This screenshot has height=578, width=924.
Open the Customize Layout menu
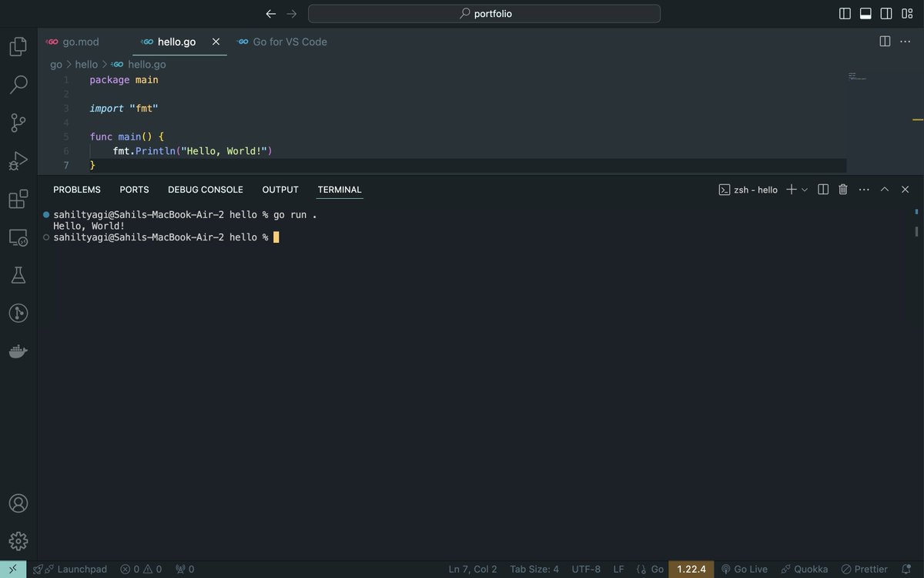907,14
